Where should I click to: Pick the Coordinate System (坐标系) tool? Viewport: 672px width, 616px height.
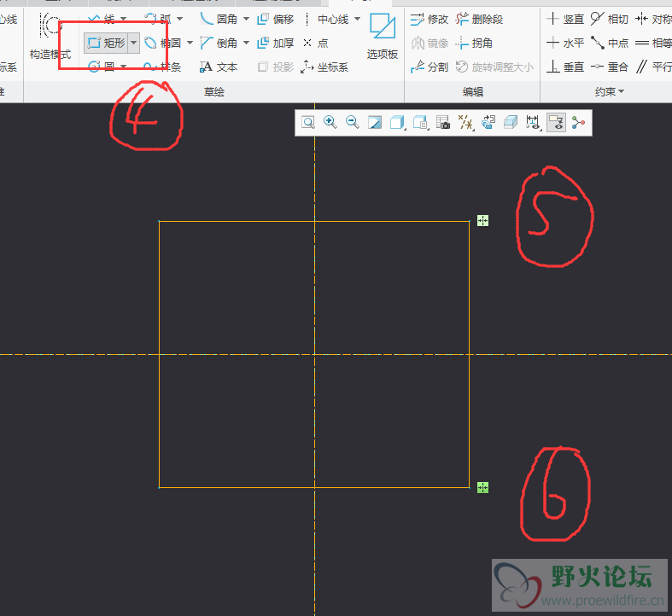324,67
